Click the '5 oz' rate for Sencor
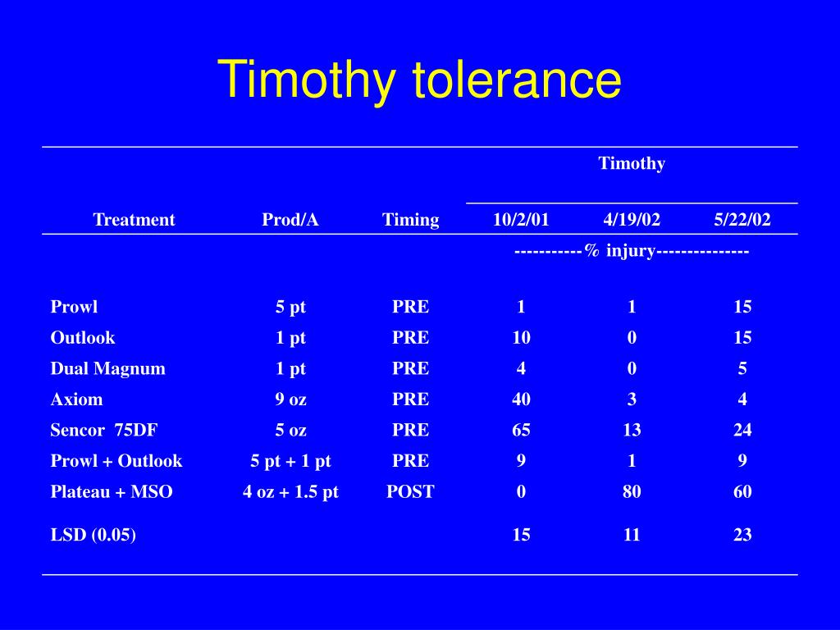 point(290,430)
